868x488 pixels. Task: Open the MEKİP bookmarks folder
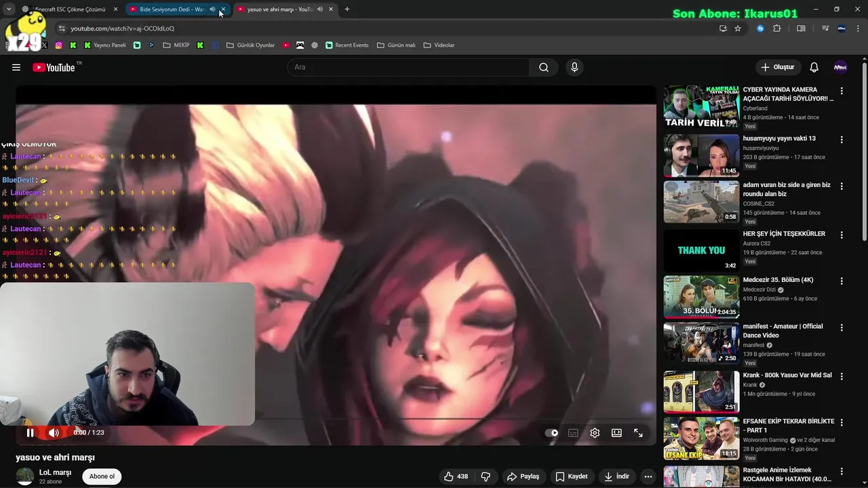coord(176,45)
